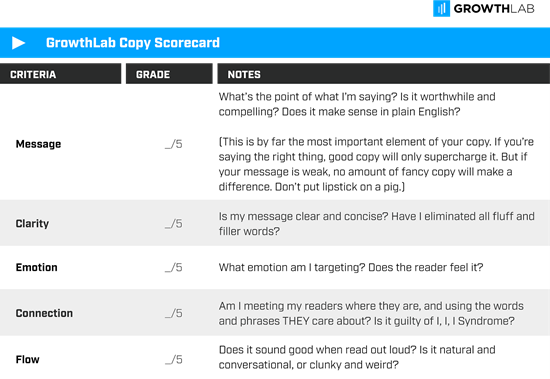Screen dimensions: 550x379
Task: Select the Emotion criteria label
Action: 36,267
